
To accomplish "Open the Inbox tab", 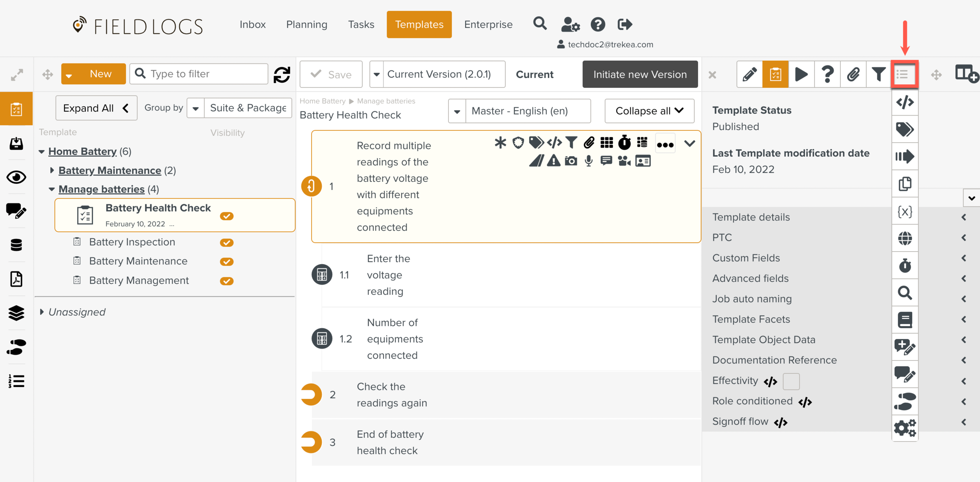I will tap(252, 24).
